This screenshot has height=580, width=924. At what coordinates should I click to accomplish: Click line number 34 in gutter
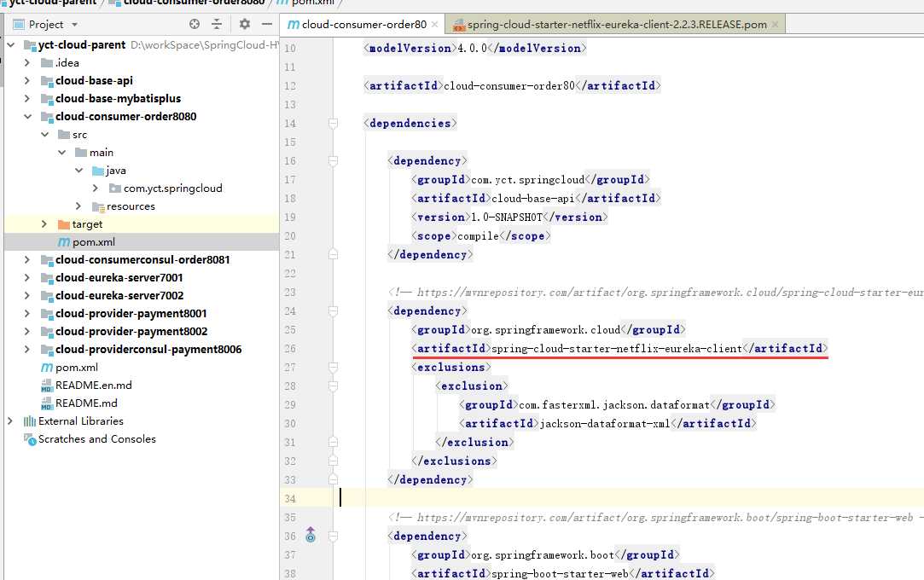click(290, 499)
